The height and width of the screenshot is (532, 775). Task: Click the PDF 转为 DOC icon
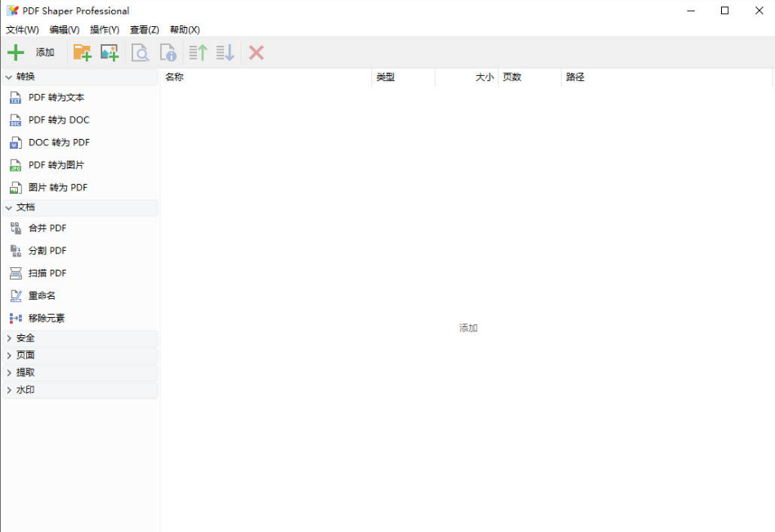pyautogui.click(x=16, y=120)
